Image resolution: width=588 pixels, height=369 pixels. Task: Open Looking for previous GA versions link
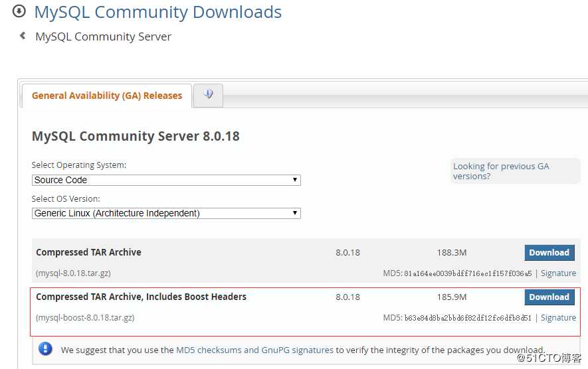coord(501,171)
